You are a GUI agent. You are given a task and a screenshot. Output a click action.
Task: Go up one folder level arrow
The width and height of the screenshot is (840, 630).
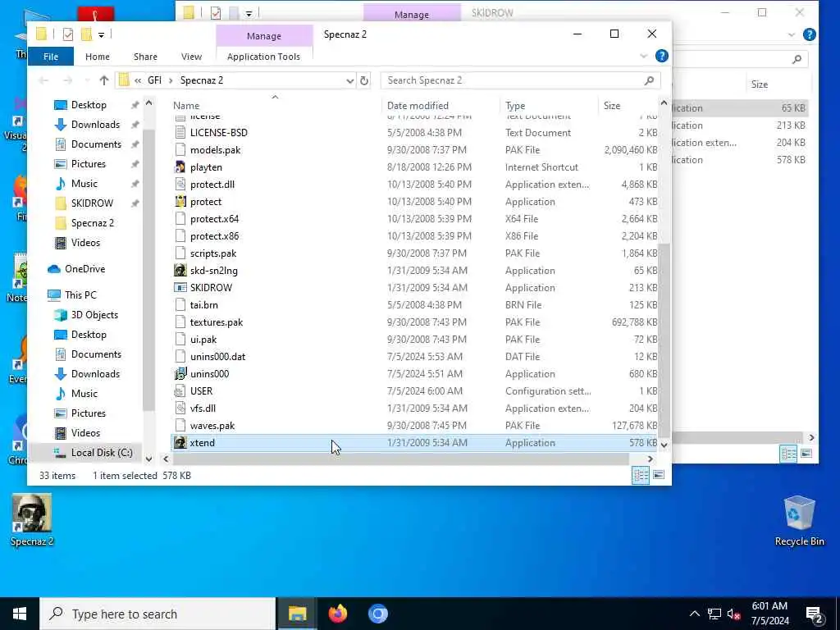coord(104,80)
